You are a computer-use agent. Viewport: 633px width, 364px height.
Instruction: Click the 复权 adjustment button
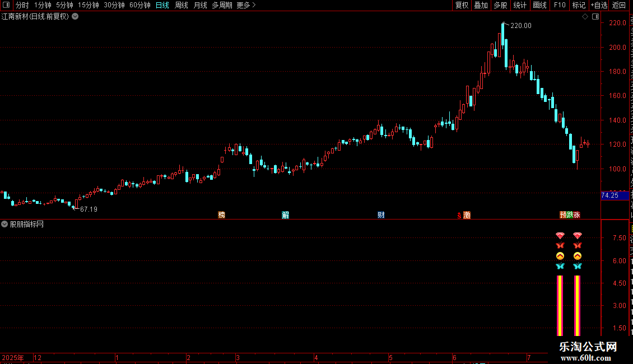coord(462,5)
